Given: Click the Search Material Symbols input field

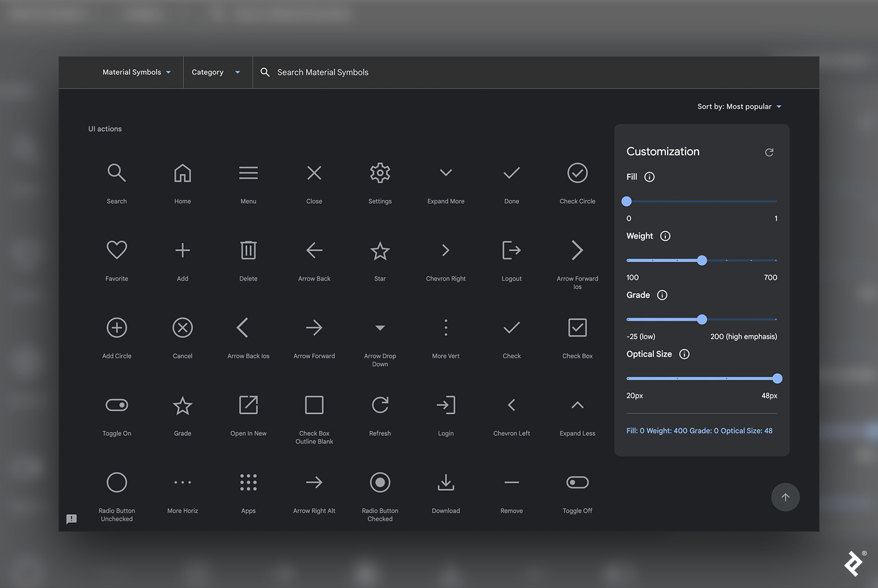Looking at the screenshot, I should pyautogui.click(x=394, y=72).
